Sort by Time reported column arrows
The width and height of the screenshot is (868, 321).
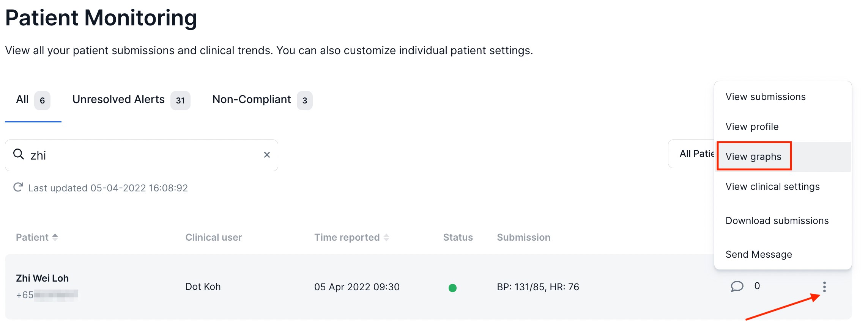pos(386,238)
